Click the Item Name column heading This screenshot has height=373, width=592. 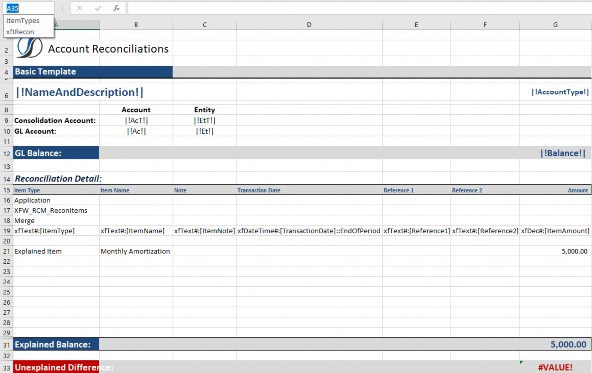pyautogui.click(x=115, y=190)
